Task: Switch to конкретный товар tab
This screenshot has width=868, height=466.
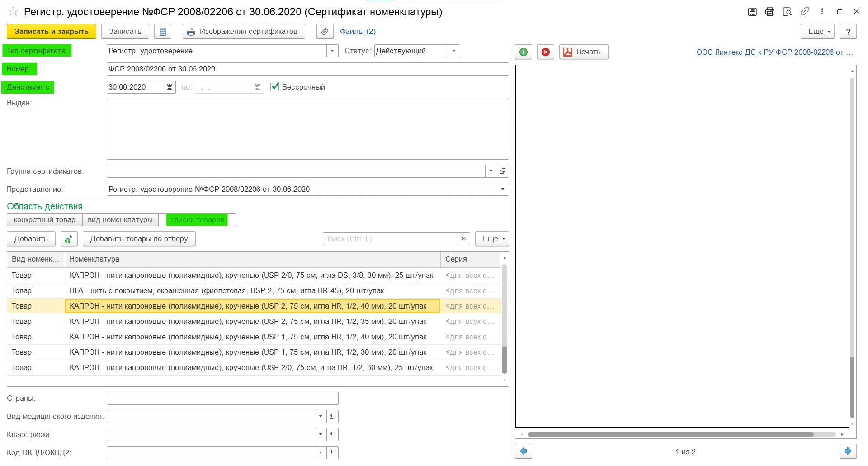Action: coord(44,220)
